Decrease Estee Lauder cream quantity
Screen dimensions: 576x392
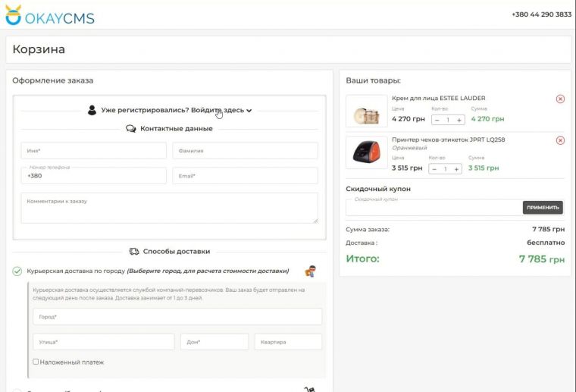tap(437, 120)
